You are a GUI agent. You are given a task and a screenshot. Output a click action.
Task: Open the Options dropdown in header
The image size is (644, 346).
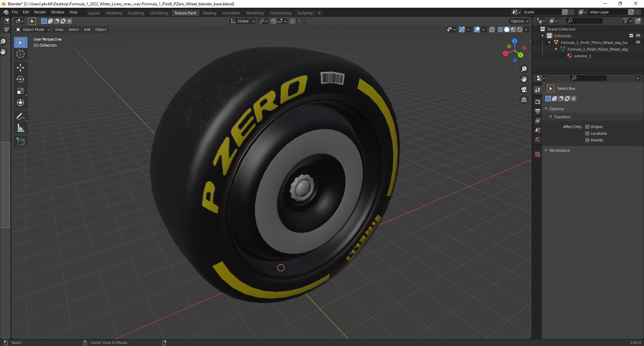519,21
